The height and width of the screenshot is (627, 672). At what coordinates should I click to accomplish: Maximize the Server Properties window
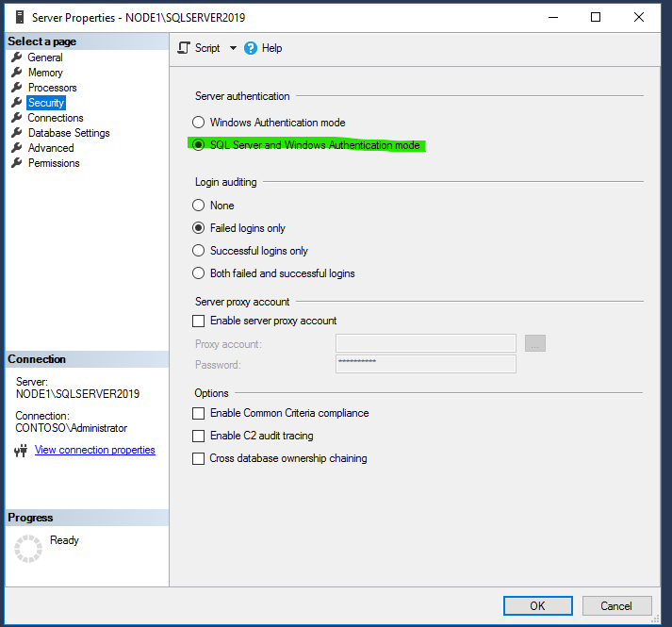596,17
